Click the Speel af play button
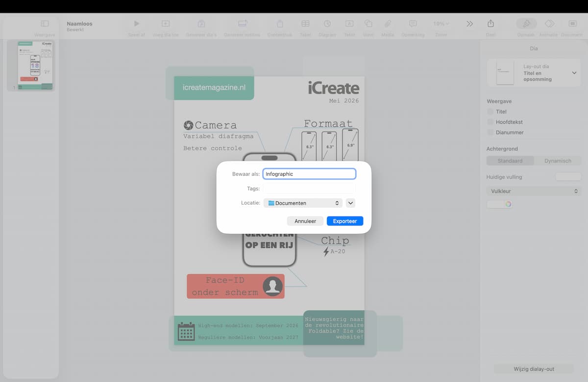Image resolution: width=588 pixels, height=382 pixels. point(137,24)
